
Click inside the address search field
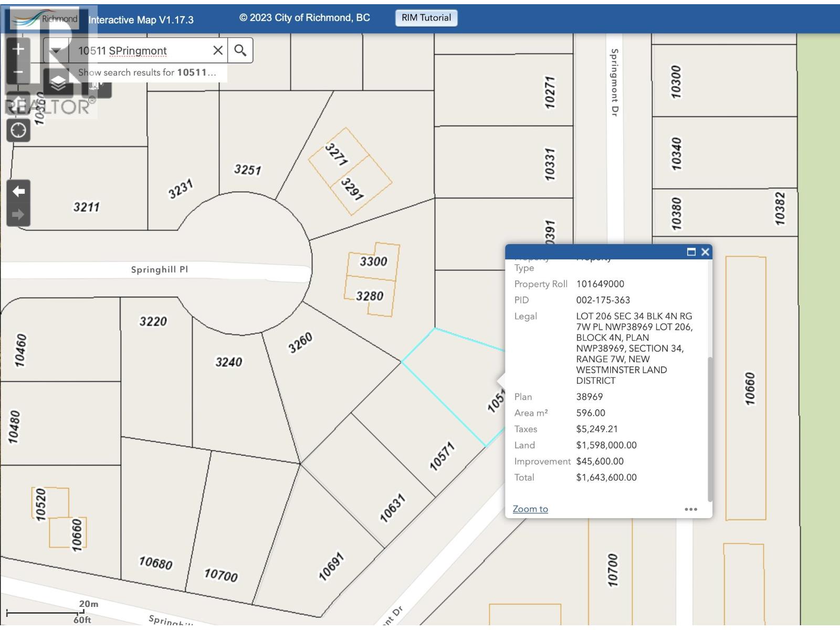(142, 50)
